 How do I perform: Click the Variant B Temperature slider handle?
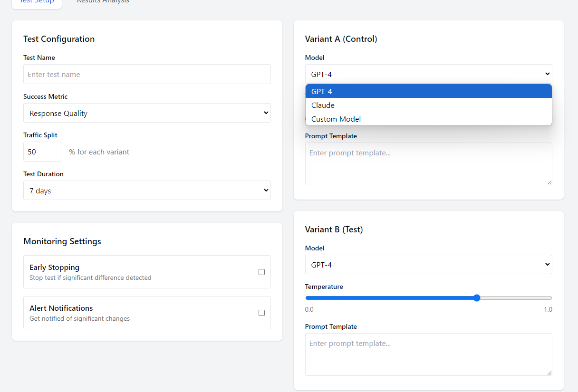[x=477, y=298]
